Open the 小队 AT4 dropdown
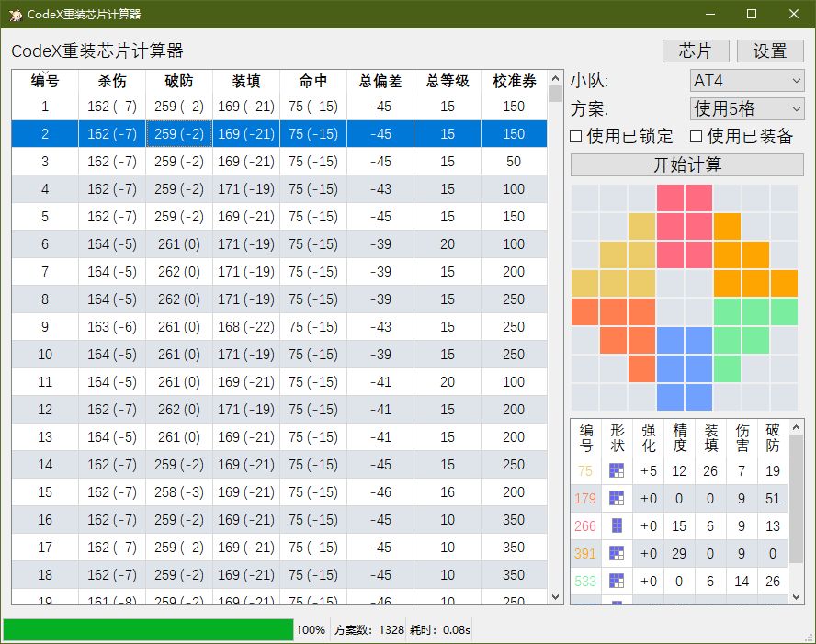 (747, 81)
